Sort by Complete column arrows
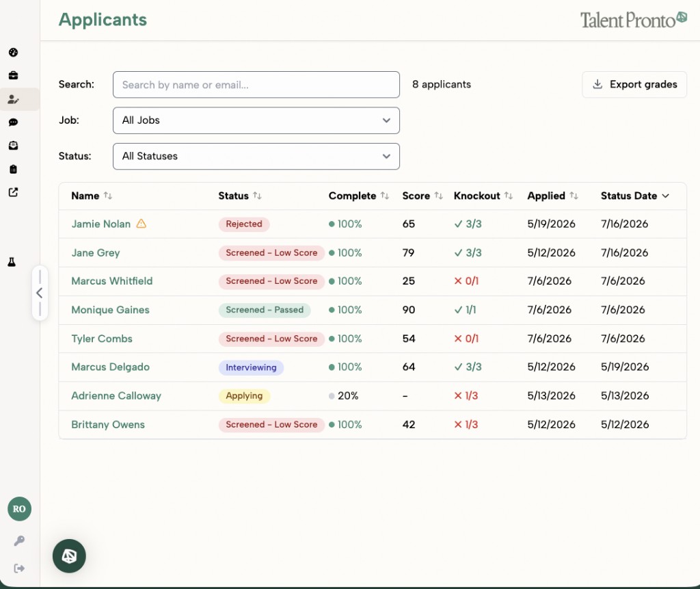 coord(385,196)
